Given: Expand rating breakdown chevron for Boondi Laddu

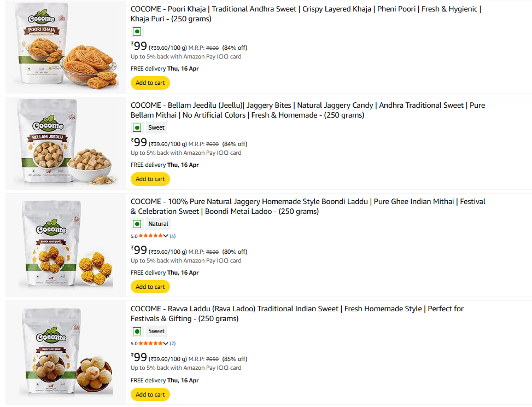Looking at the screenshot, I should [166, 236].
